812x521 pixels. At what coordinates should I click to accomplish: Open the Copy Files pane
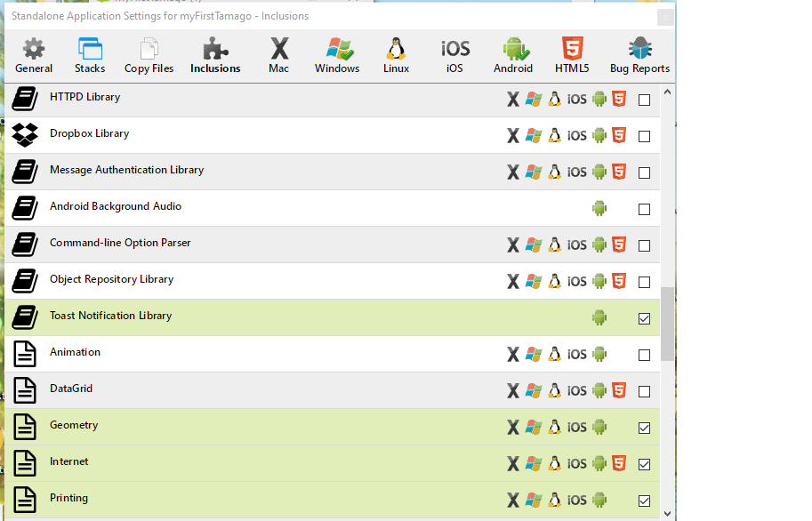(149, 55)
